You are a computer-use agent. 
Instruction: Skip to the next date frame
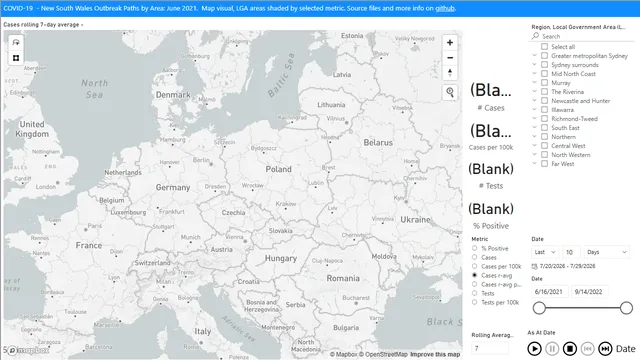[x=605, y=349]
